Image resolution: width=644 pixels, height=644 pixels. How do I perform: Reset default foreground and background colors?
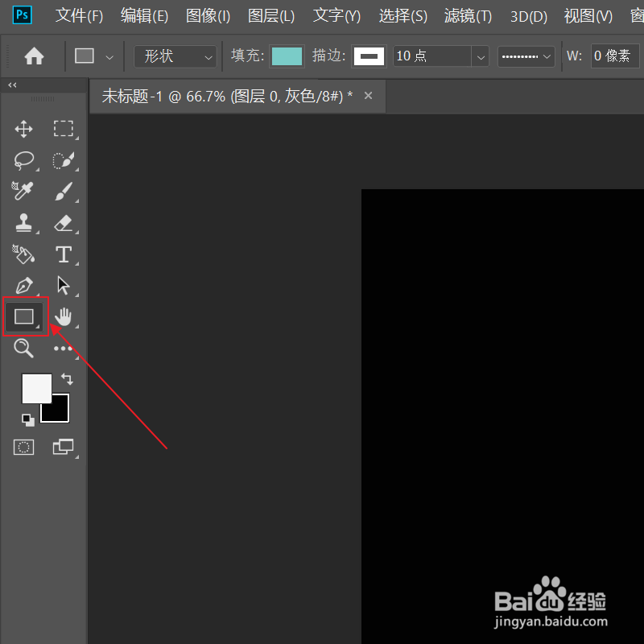coord(28,419)
